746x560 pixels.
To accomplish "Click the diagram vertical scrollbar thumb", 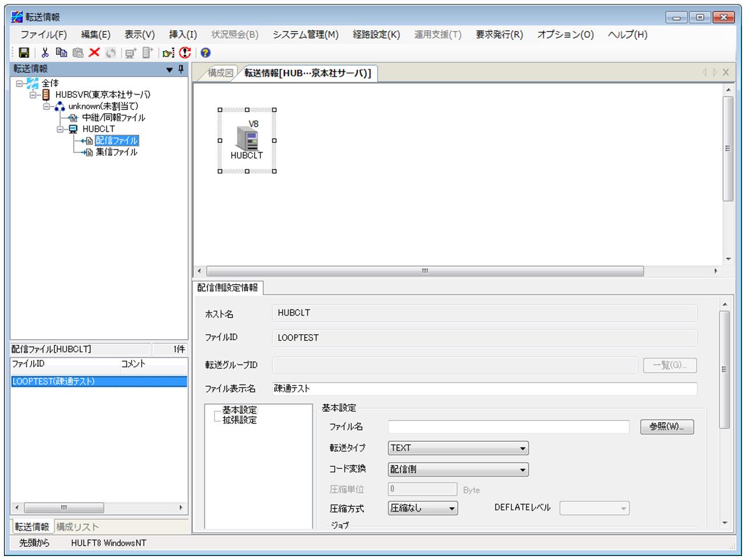I will coord(728,149).
